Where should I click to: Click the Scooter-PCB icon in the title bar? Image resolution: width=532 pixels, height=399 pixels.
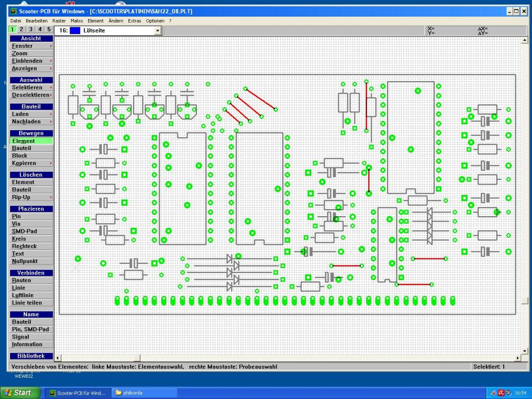point(13,11)
